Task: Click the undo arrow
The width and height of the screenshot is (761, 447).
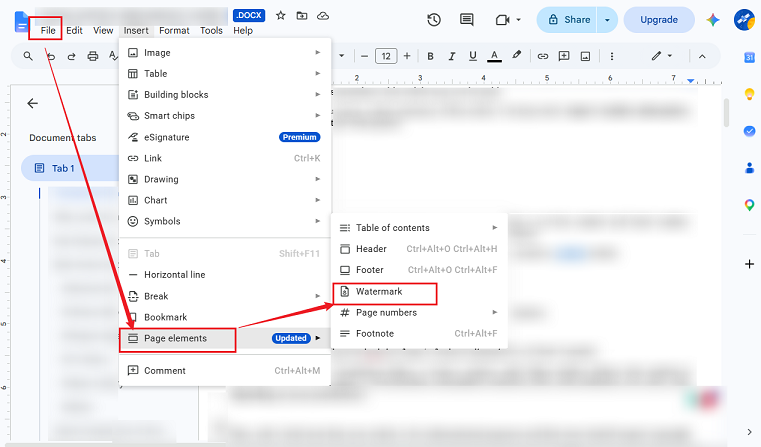Action: pyautogui.click(x=50, y=56)
